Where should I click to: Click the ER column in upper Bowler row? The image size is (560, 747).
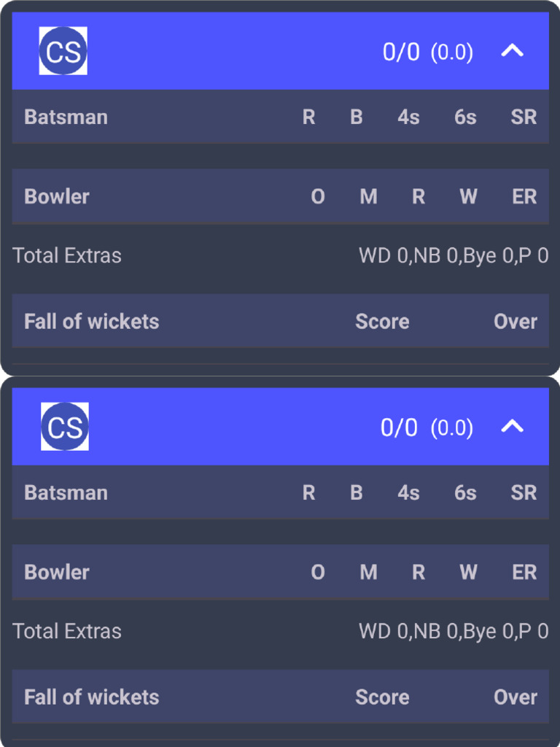[524, 197]
